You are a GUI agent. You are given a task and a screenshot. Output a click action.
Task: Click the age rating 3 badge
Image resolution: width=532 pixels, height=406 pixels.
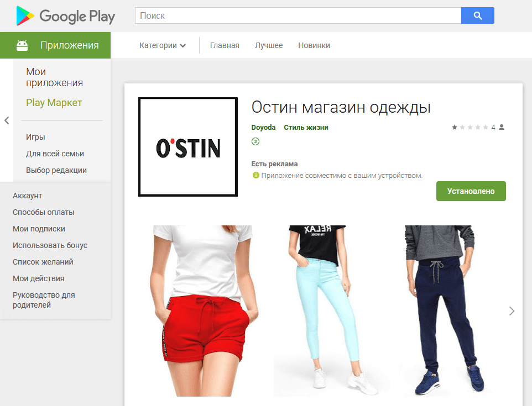pos(255,141)
